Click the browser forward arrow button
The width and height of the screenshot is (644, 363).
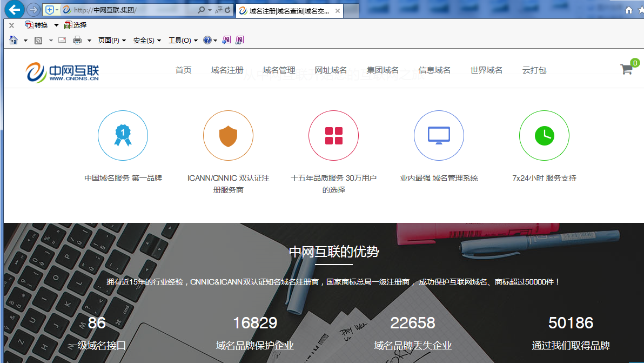click(x=33, y=9)
